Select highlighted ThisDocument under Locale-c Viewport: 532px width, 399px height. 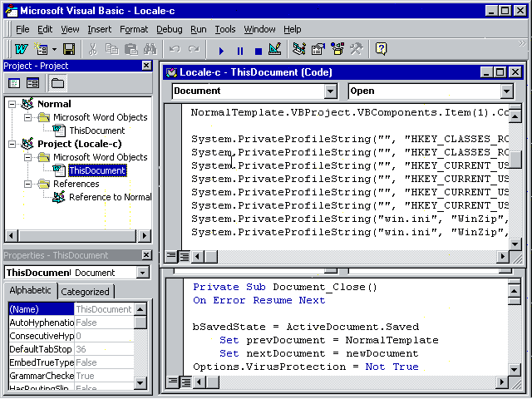click(97, 170)
